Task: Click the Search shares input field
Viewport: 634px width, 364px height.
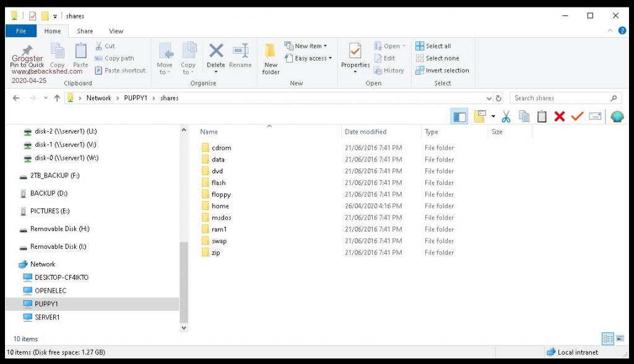Action: (560, 98)
